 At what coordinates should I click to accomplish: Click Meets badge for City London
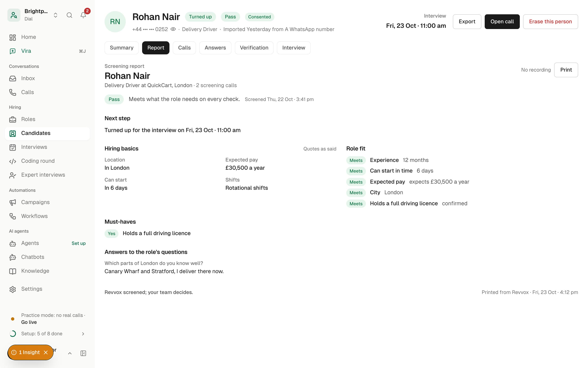tap(356, 193)
